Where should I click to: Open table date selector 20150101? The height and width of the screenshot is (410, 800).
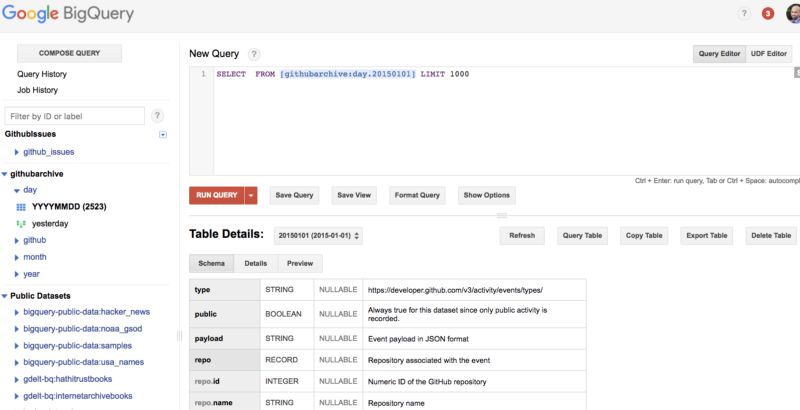[x=318, y=236]
